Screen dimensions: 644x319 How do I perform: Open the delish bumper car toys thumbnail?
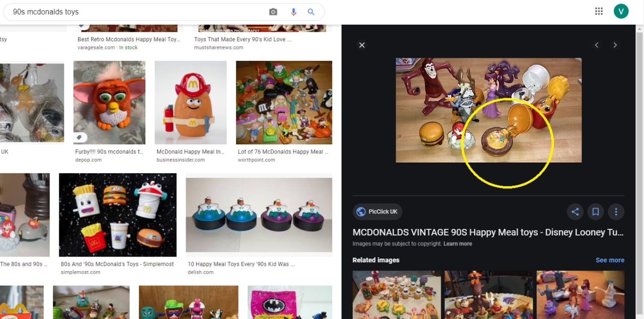[259, 215]
